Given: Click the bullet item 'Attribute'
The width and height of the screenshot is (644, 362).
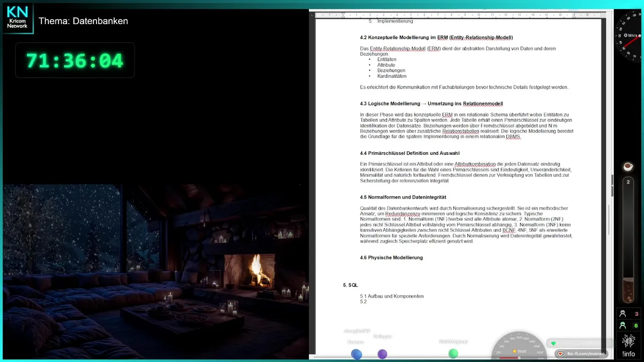Looking at the screenshot, I should (386, 65).
